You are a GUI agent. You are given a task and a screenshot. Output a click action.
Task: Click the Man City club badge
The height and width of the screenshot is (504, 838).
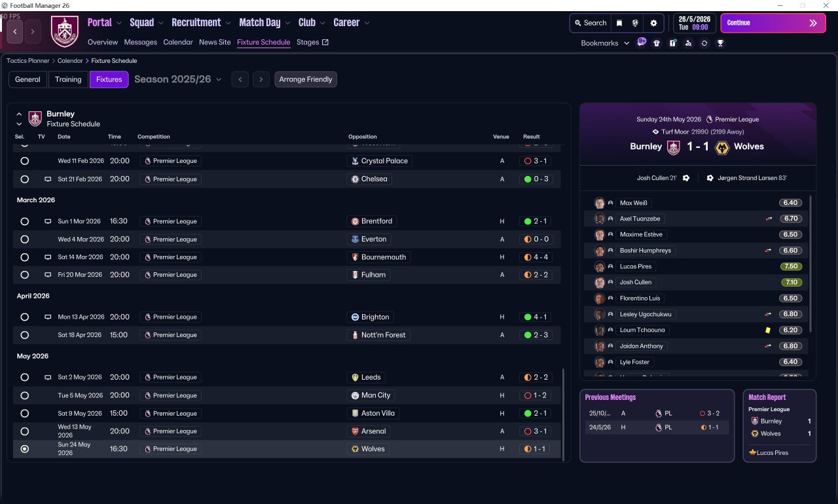355,395
